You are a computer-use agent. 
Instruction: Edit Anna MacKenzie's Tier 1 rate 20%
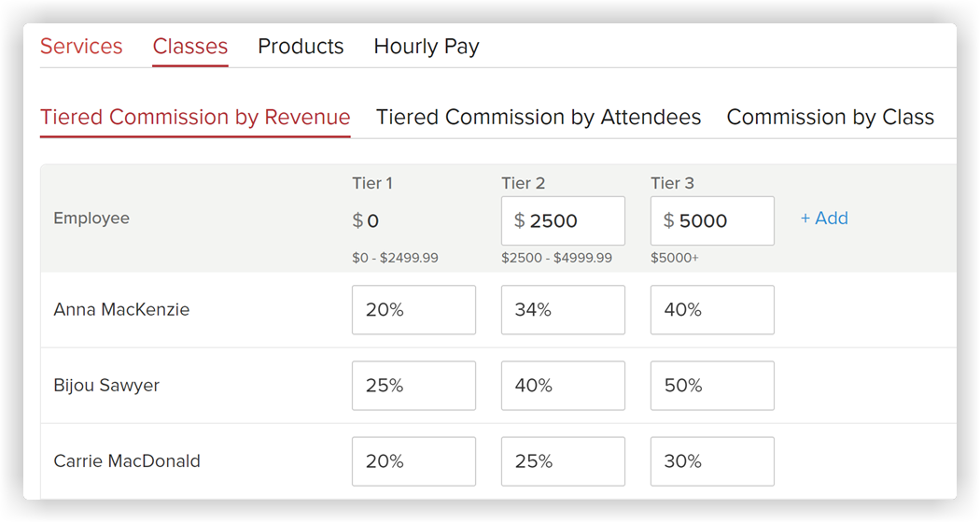(x=413, y=310)
